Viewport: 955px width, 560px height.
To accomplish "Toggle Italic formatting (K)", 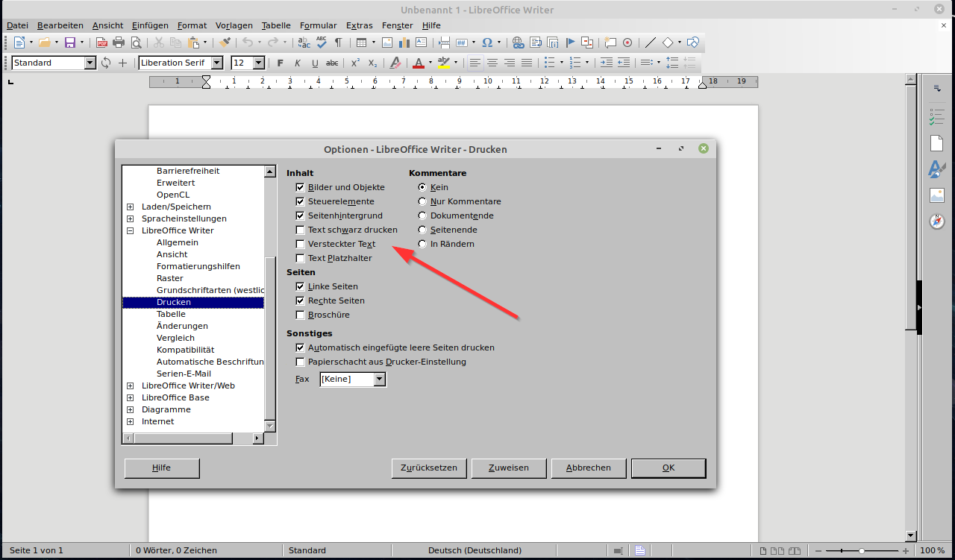I will 298,63.
